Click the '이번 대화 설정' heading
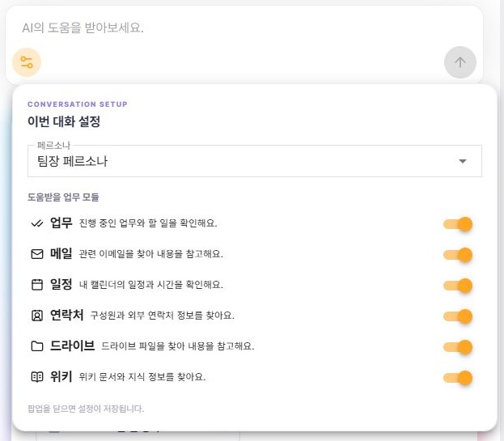The image size is (504, 441). [64, 121]
